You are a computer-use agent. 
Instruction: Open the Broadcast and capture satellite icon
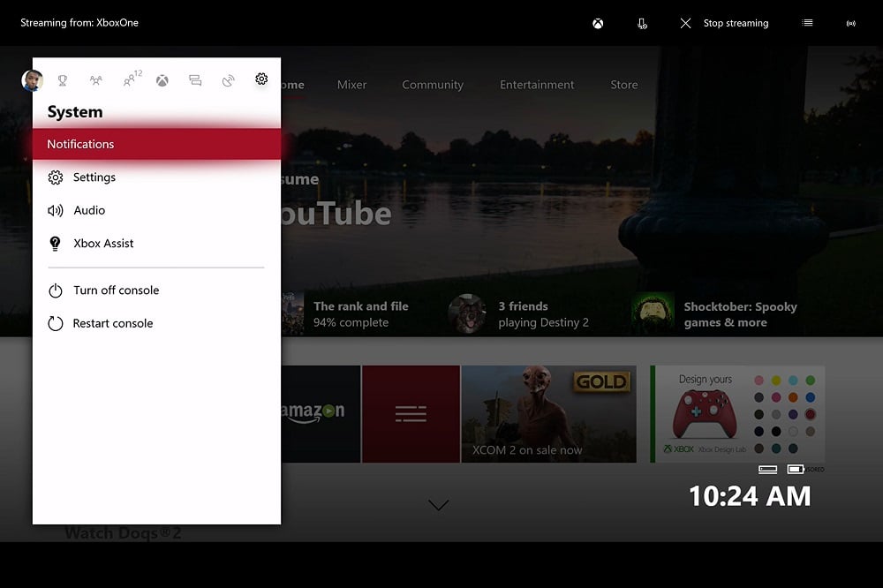[x=228, y=80]
